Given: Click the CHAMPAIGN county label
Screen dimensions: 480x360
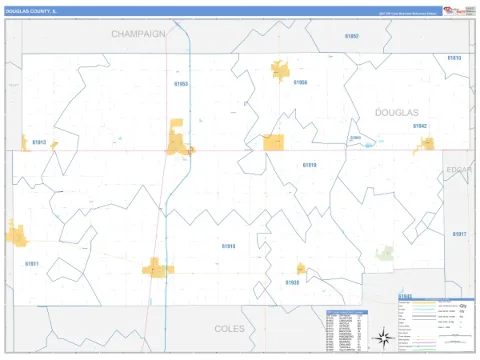Looking at the screenshot, I should coord(138,34).
